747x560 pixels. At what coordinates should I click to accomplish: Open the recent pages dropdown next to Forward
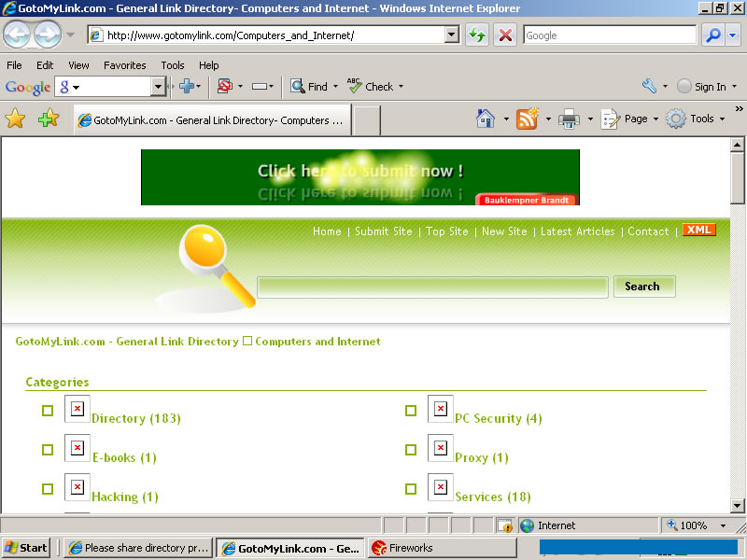(x=71, y=35)
